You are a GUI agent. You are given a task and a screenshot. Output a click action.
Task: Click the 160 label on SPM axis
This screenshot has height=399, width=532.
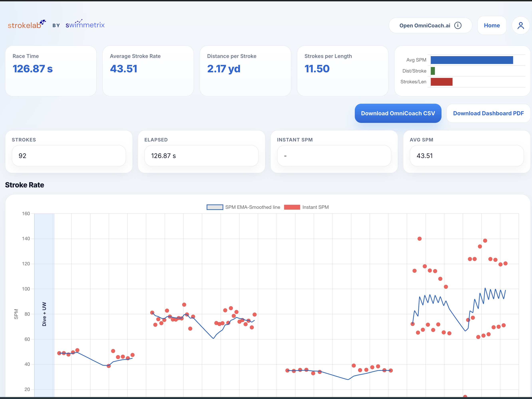pyautogui.click(x=26, y=214)
